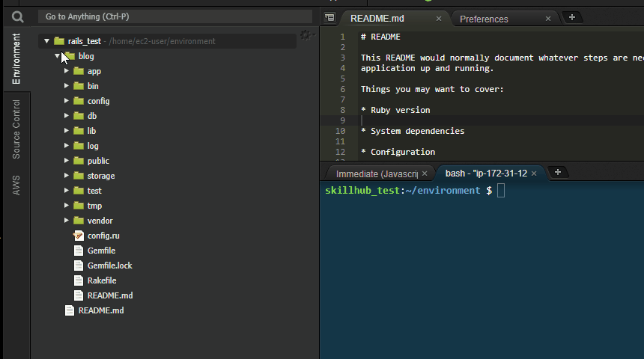Add a new editor tab with plus
This screenshot has height=359, width=644.
(x=571, y=18)
